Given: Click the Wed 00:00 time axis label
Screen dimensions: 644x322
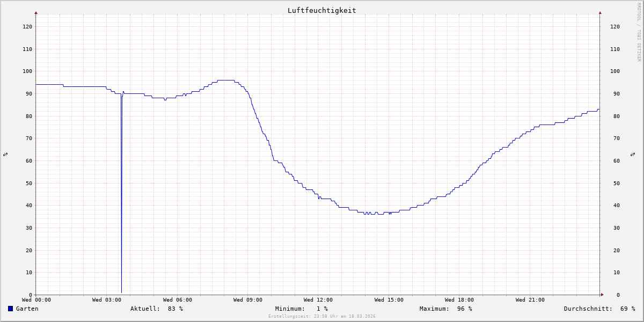Looking at the screenshot, I should click(x=36, y=300).
